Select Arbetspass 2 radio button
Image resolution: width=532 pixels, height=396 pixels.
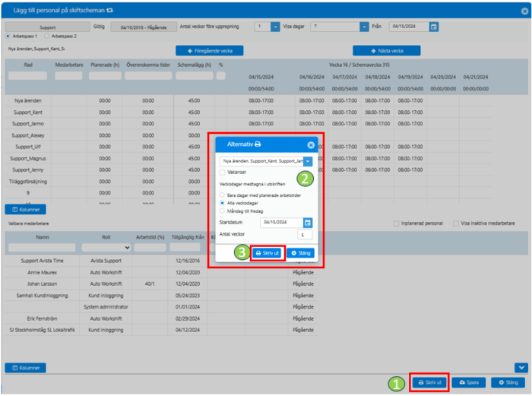tap(46, 36)
